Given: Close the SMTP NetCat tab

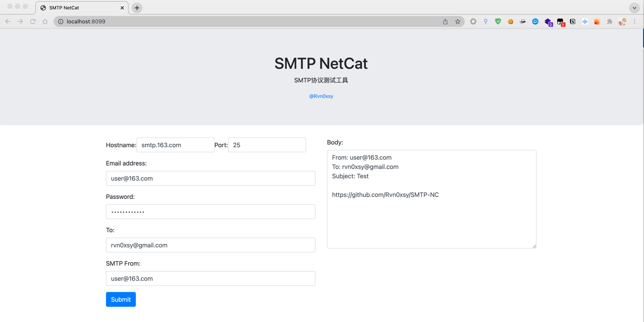Looking at the screenshot, I should pos(122,8).
